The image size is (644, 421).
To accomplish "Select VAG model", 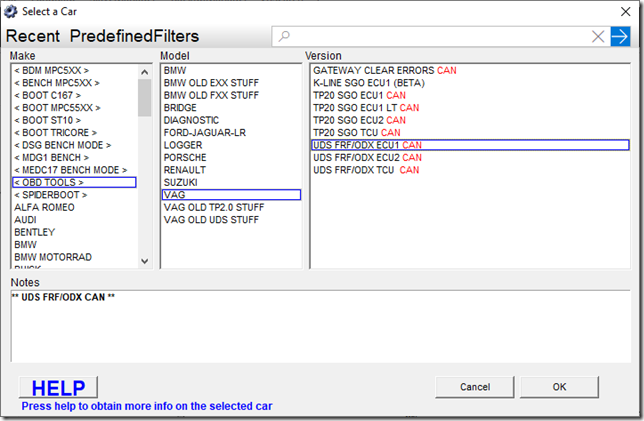I will click(231, 195).
